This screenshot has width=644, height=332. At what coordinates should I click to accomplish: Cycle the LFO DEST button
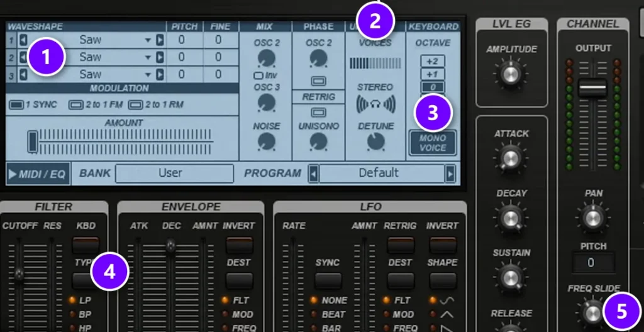pos(401,280)
